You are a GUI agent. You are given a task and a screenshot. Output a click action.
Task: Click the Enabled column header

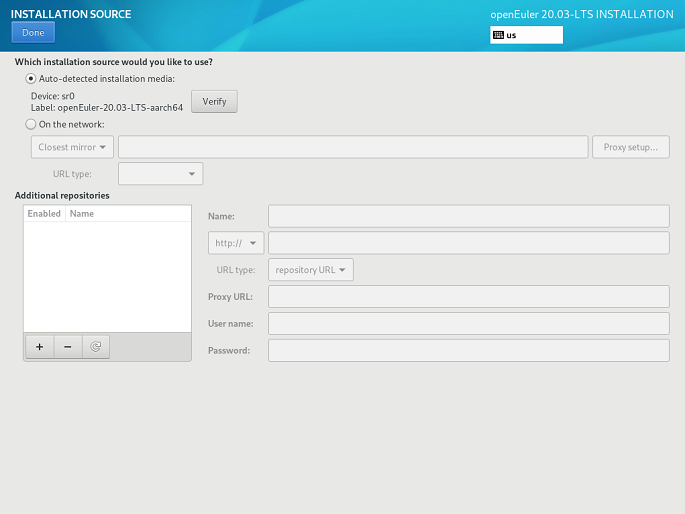44,214
